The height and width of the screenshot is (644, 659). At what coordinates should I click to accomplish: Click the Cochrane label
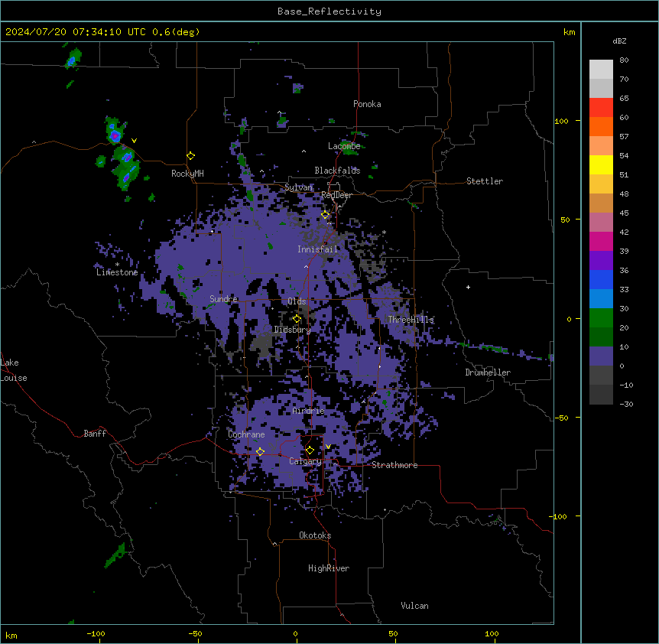(x=246, y=434)
